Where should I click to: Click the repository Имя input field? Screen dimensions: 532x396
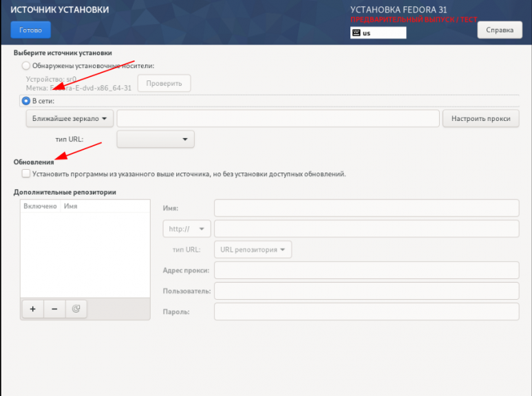click(x=366, y=208)
